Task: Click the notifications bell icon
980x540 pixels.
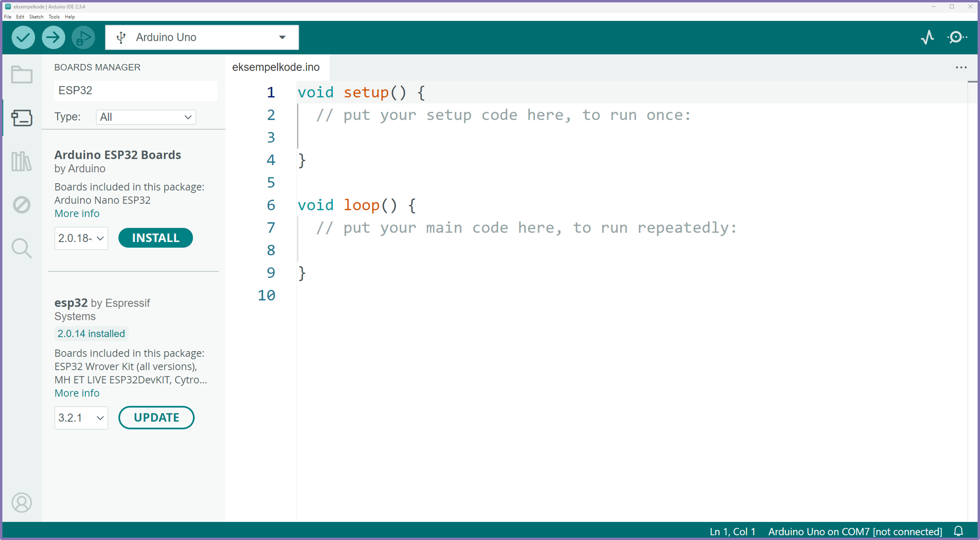Action: tap(959, 531)
